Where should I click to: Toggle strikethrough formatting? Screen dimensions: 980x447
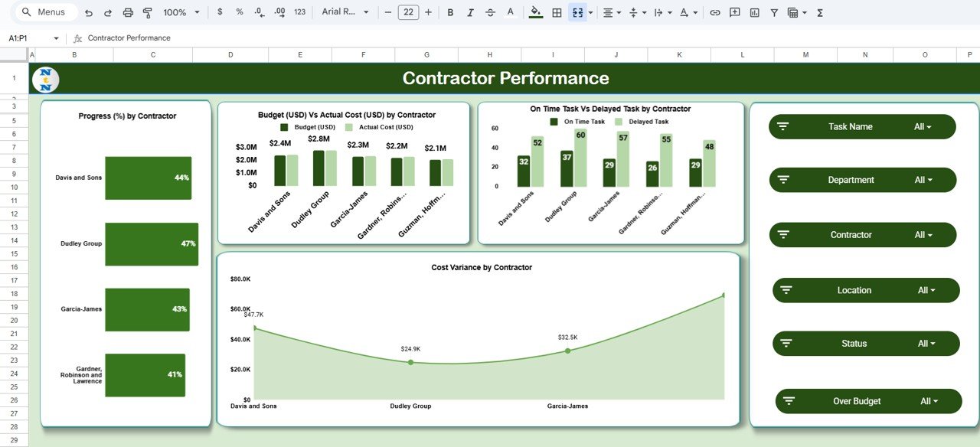[490, 12]
